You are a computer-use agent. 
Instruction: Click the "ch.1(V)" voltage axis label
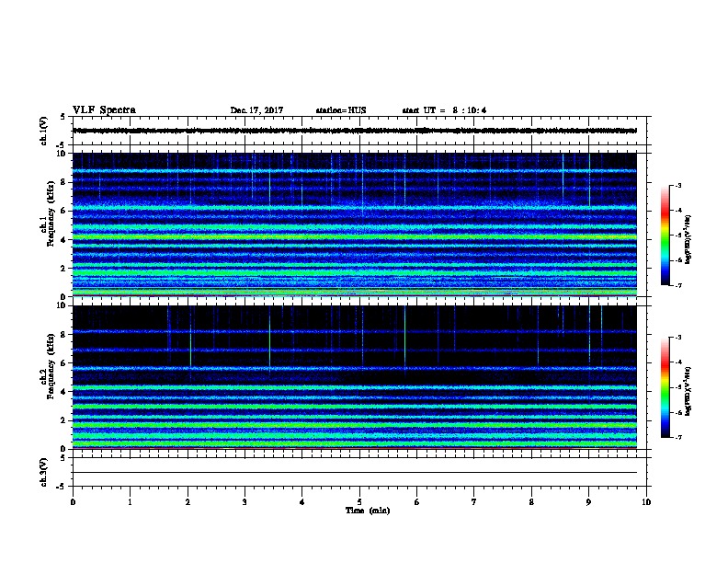(x=43, y=131)
